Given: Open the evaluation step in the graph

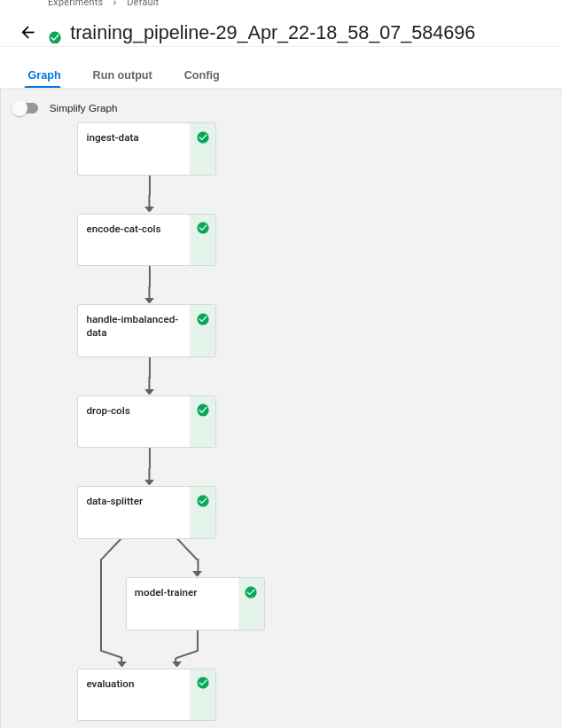Looking at the screenshot, I should (133, 694).
